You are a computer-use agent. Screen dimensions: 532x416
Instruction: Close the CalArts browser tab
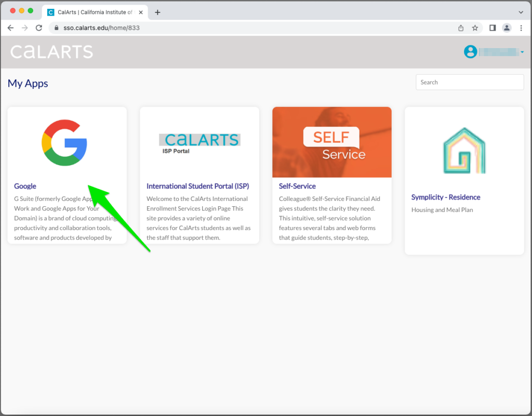141,12
